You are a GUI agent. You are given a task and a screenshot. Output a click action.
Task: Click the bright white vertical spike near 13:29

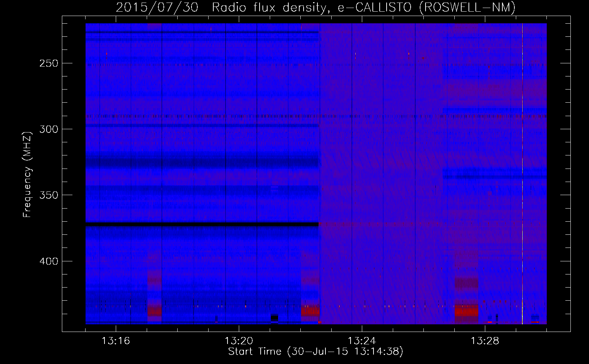522,174
